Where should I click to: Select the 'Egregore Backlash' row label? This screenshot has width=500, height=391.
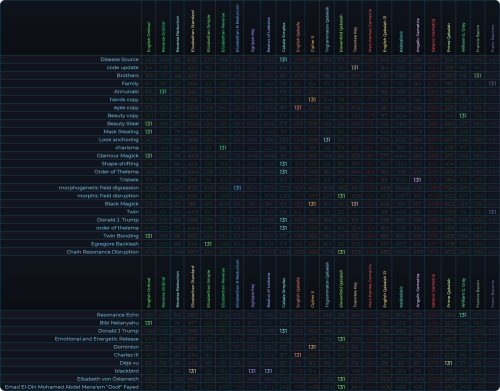pos(115,244)
